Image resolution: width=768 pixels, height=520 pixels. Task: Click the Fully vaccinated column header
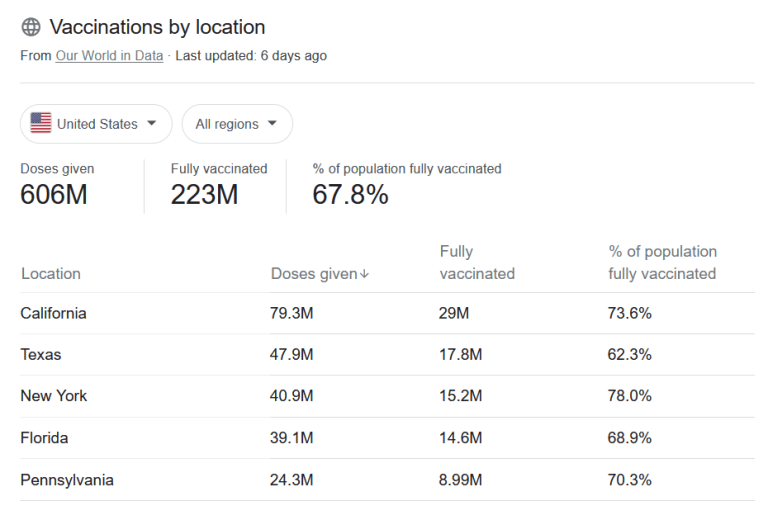coord(477,262)
